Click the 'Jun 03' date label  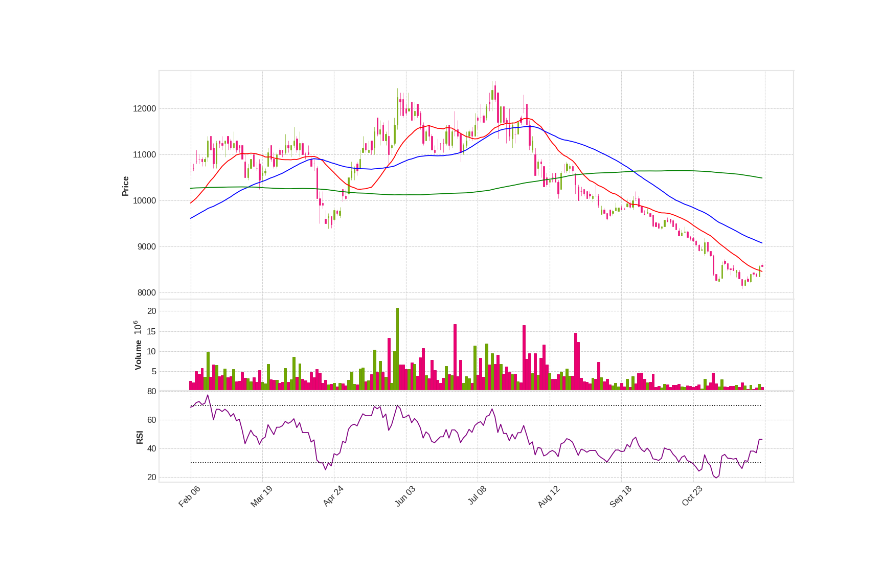tap(405, 496)
